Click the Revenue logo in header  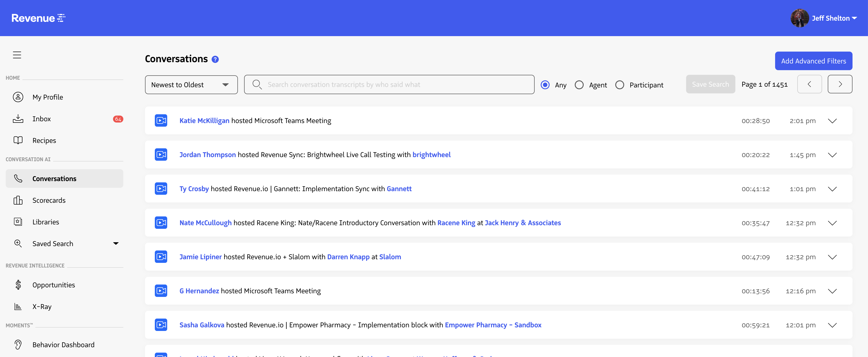(38, 18)
